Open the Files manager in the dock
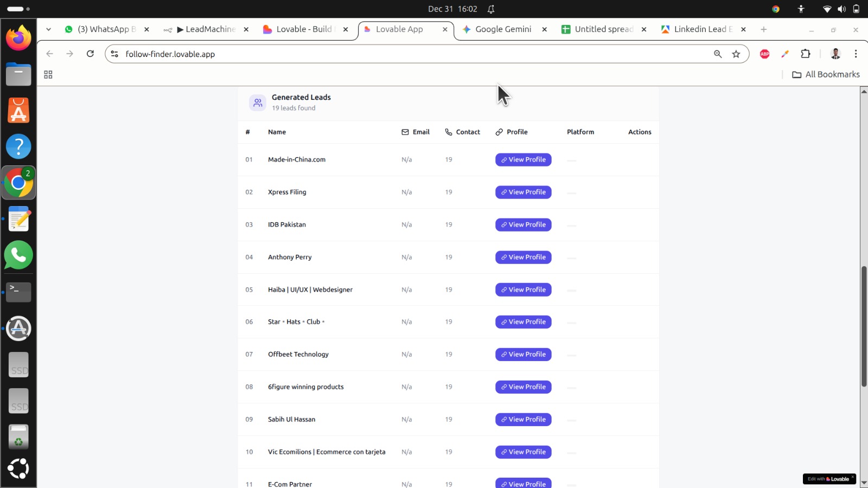This screenshot has height=488, width=868. [x=18, y=74]
